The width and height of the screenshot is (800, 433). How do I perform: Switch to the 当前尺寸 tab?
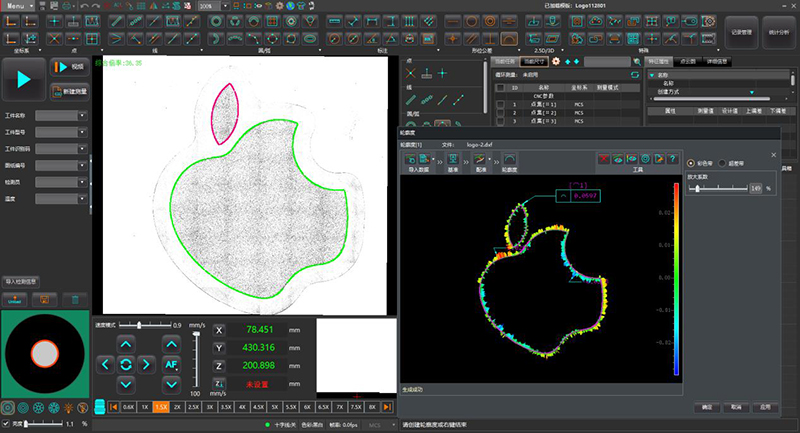tap(534, 62)
